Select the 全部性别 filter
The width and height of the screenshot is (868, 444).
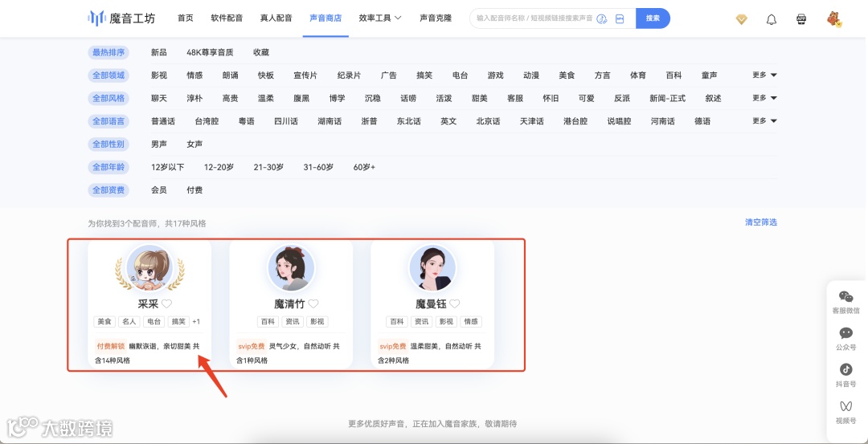(108, 145)
